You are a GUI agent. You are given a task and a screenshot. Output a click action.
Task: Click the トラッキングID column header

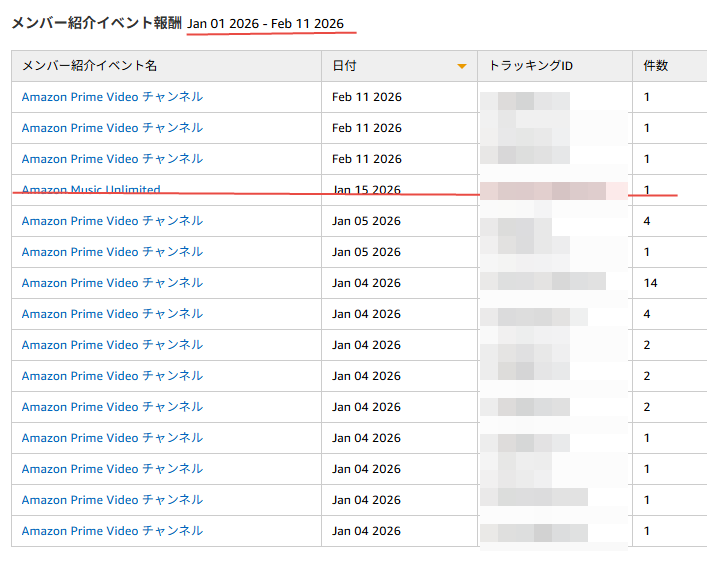[530, 66]
